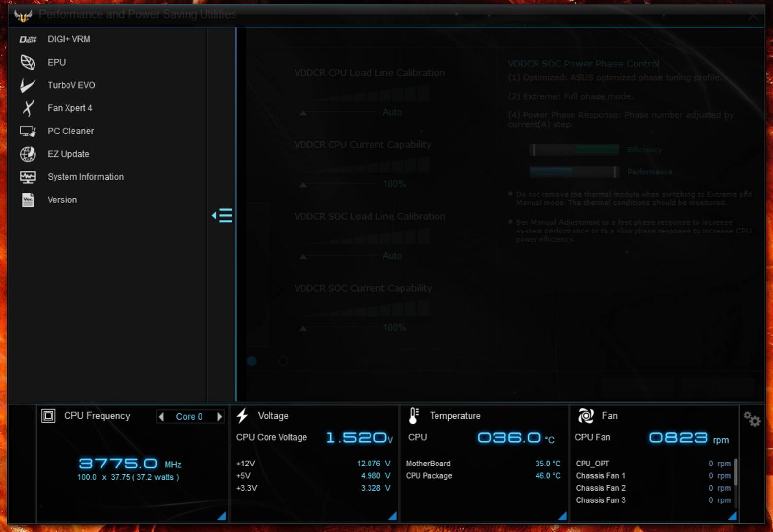Expand the Voltage panel corner

point(392,516)
